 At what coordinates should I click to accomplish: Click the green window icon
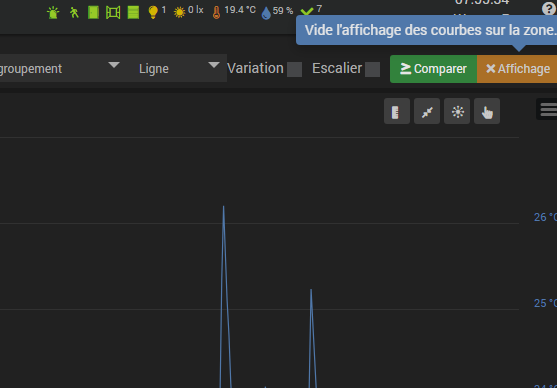113,13
